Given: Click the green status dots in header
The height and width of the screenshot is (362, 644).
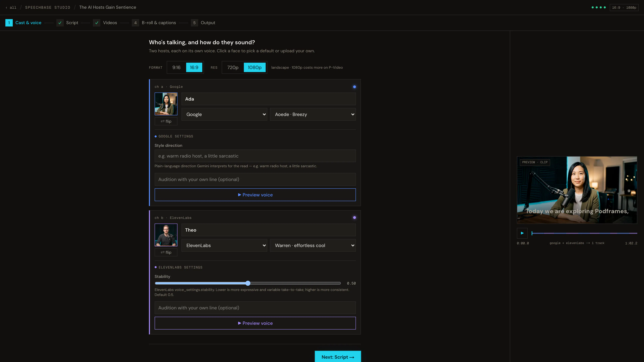Looking at the screenshot, I should [x=599, y=8].
